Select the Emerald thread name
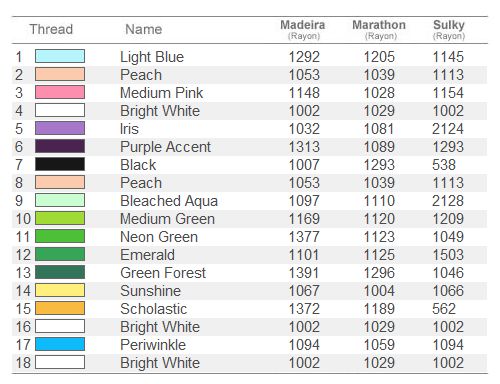This screenshot has width=500, height=384. point(147,255)
